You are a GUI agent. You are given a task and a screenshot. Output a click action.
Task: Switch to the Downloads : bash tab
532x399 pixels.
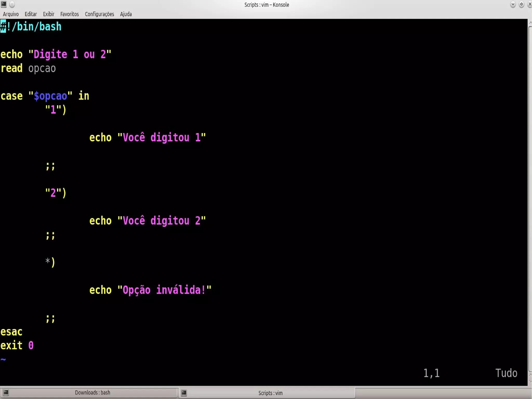[x=92, y=393]
